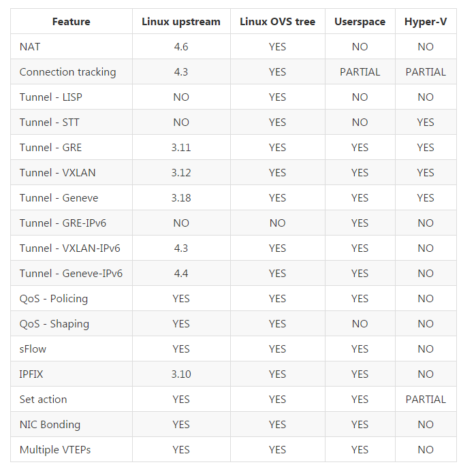Select the 3.10 value in IPFIX row

tap(181, 374)
